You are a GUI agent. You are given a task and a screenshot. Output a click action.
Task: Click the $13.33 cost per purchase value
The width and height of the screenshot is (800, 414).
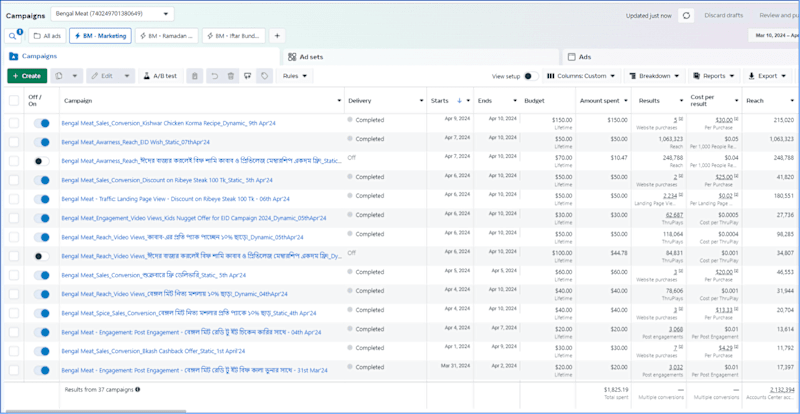tap(725, 310)
